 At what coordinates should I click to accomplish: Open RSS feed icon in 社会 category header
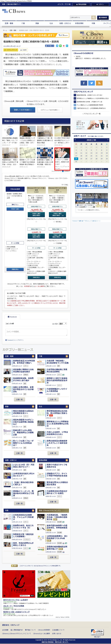point(67,407)
